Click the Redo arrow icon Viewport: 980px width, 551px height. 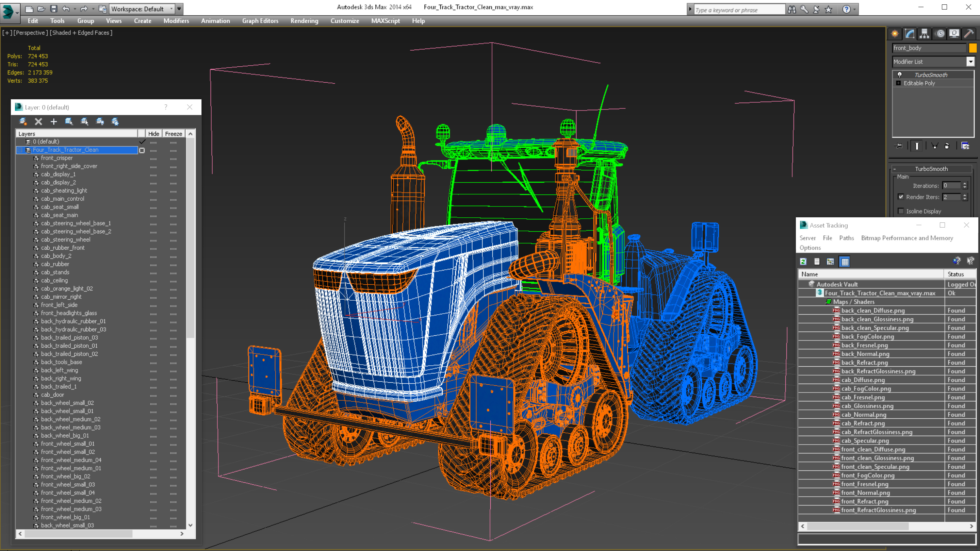point(84,9)
